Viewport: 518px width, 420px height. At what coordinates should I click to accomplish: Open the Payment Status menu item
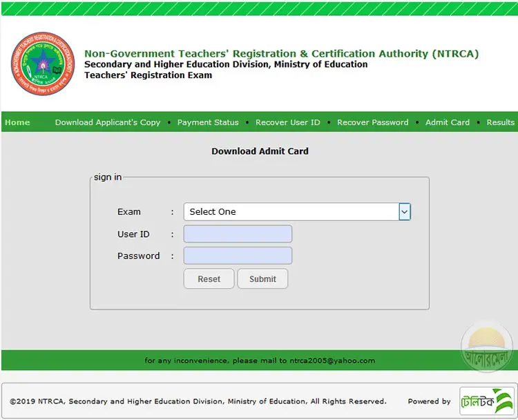(x=208, y=122)
